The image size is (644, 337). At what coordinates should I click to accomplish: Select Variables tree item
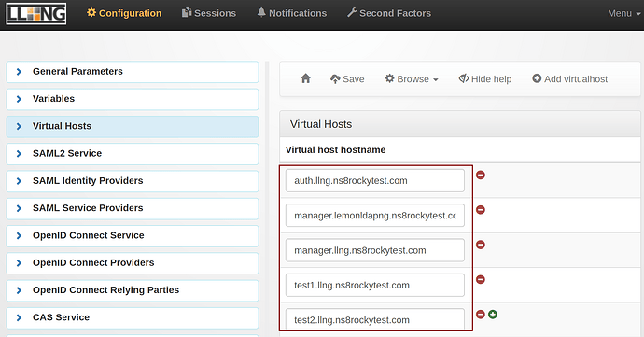point(133,99)
